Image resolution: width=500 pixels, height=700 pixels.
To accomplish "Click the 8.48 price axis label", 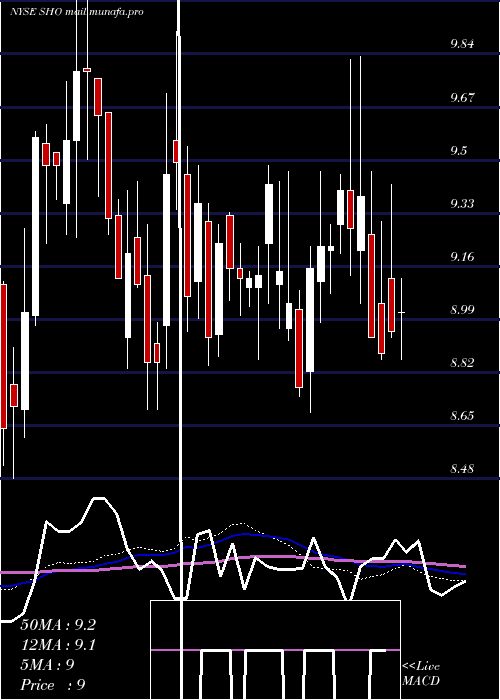I will [x=462, y=469].
